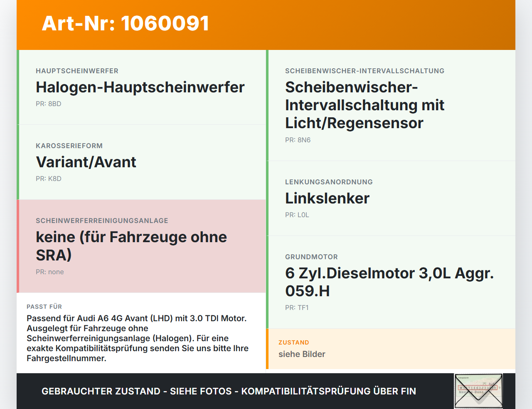Select the Variant/Avant body type card

[141, 162]
